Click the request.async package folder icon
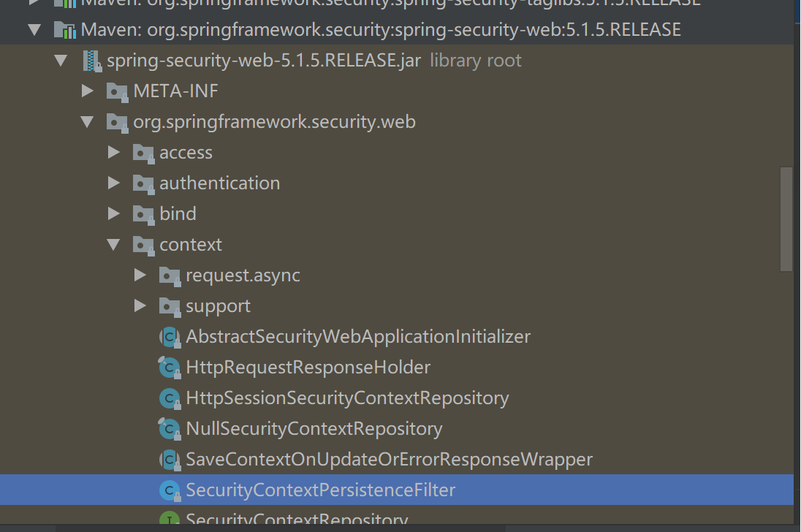The image size is (801, 532). pos(170,276)
